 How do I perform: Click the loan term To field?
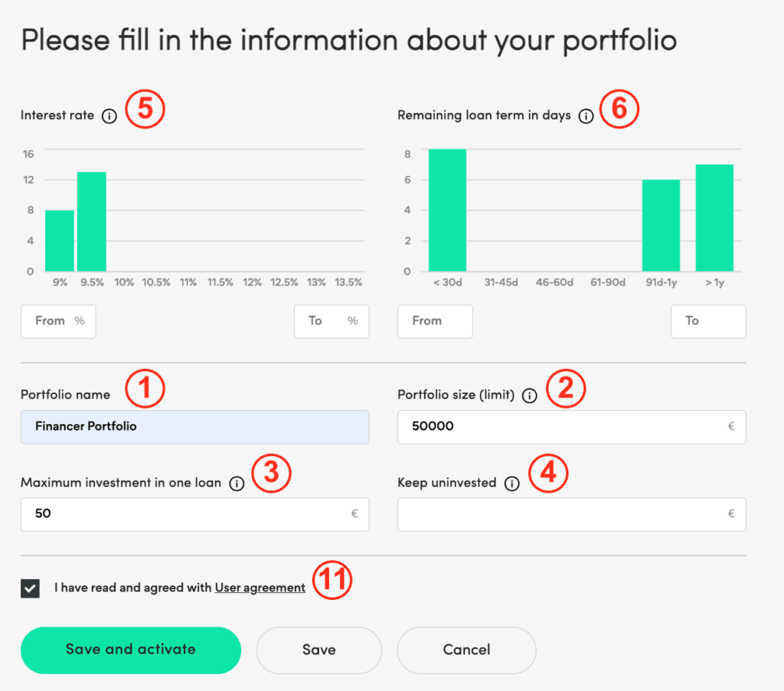pyautogui.click(x=708, y=321)
